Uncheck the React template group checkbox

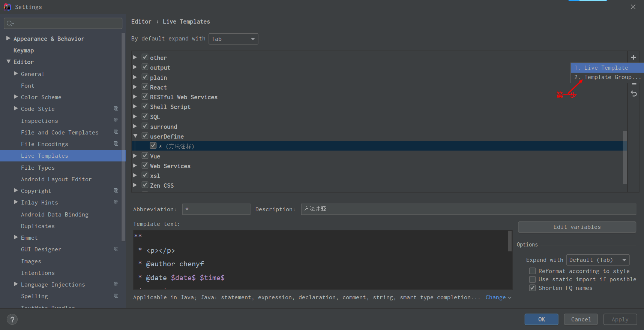[145, 87]
